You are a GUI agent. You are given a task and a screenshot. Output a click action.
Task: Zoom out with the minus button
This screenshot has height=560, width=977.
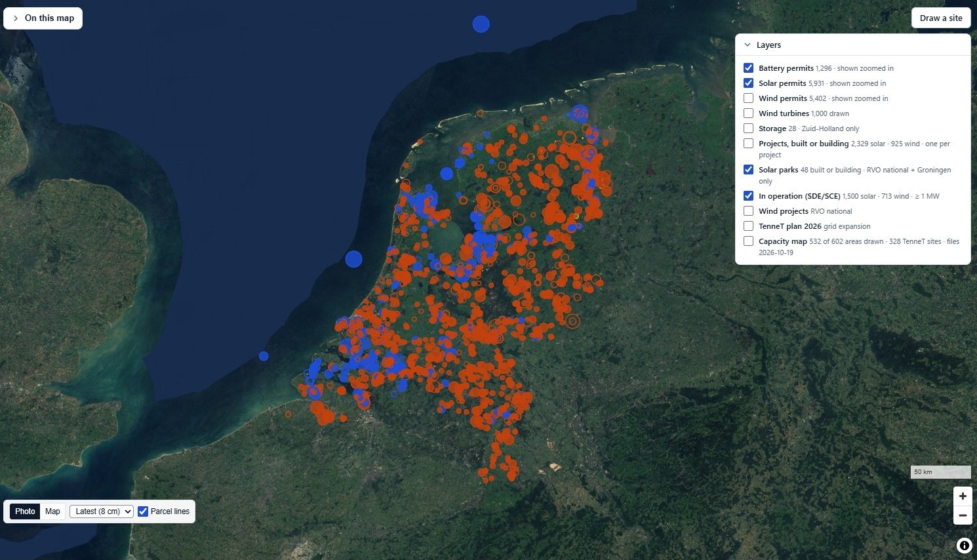[963, 515]
